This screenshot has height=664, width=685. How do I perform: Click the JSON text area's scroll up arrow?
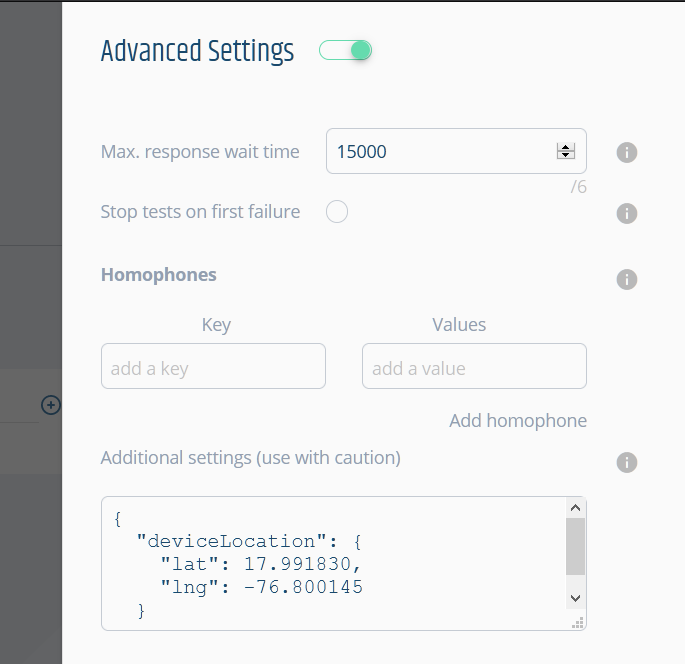click(x=575, y=508)
